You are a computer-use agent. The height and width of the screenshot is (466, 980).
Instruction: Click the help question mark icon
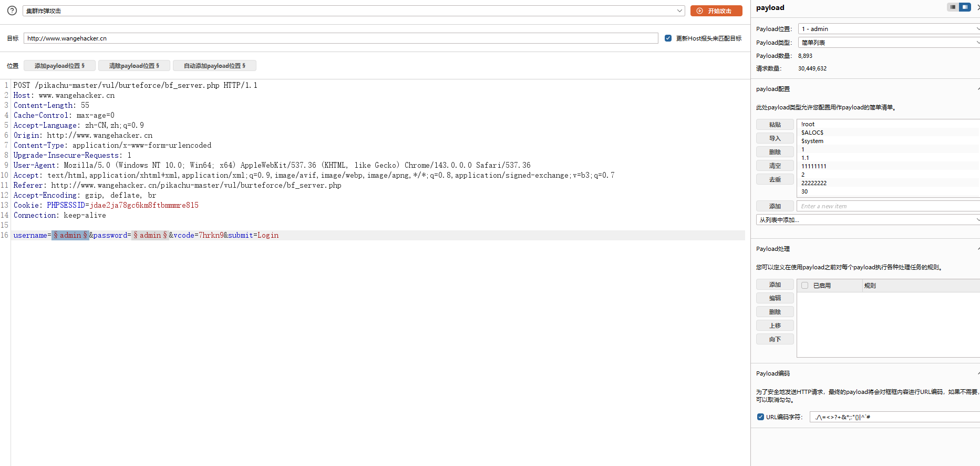(12, 11)
